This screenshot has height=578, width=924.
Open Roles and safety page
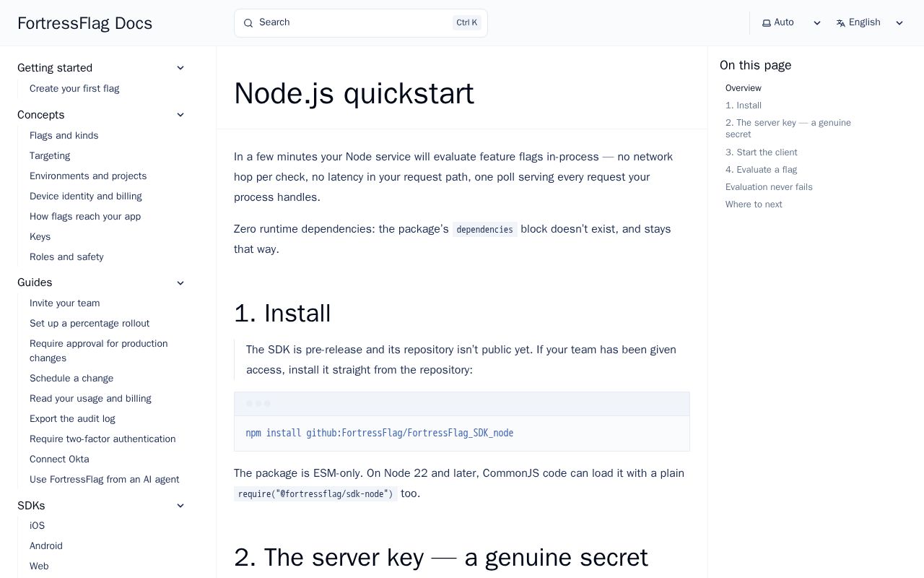point(66,257)
